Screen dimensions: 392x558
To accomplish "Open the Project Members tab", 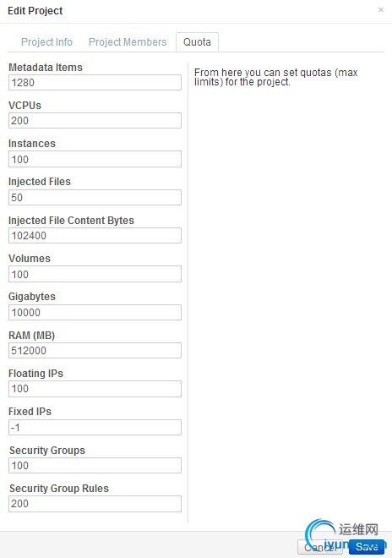I will [128, 42].
